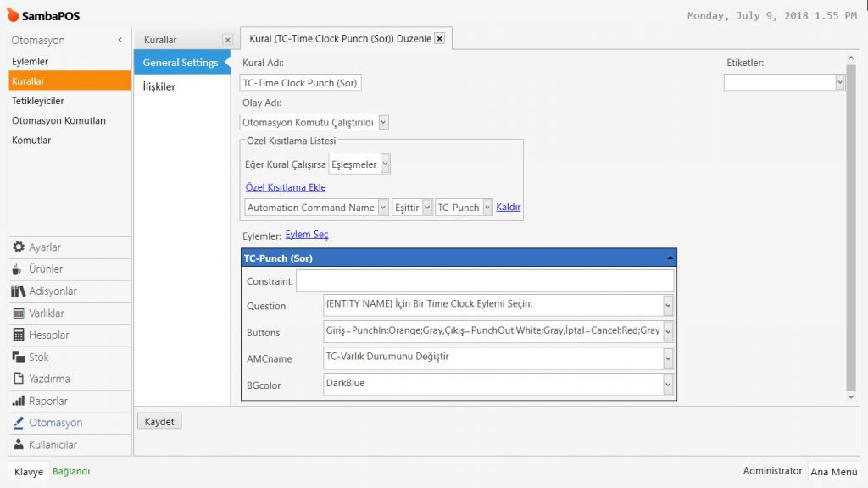Click the Özel Kısıtlama Ekle link
This screenshot has height=488, width=868.
[286, 187]
